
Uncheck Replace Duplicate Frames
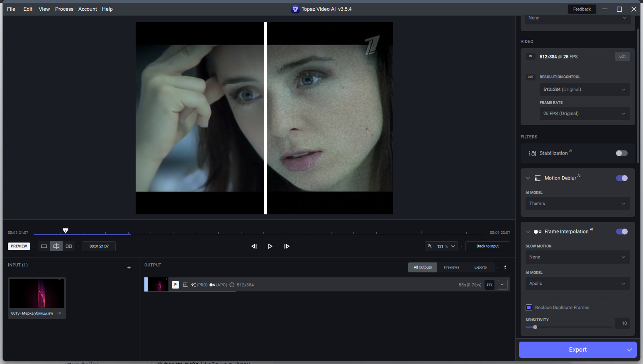(529, 307)
